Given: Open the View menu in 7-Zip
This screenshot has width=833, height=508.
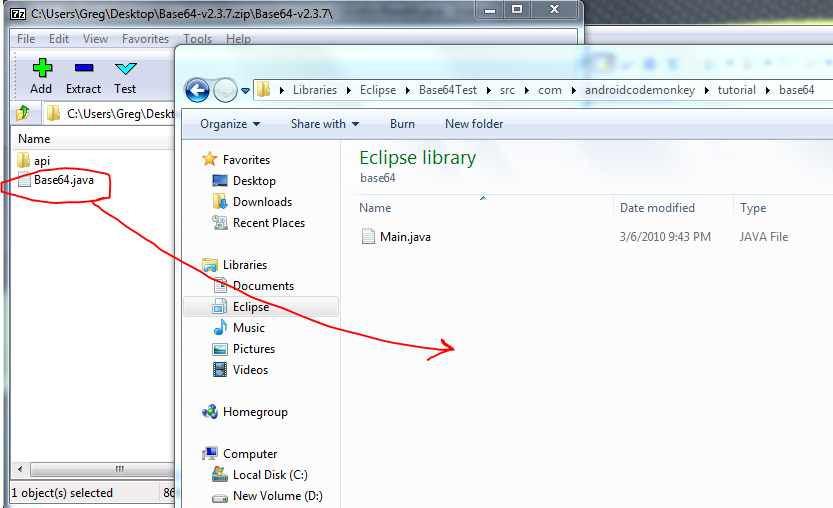Looking at the screenshot, I should [95, 39].
